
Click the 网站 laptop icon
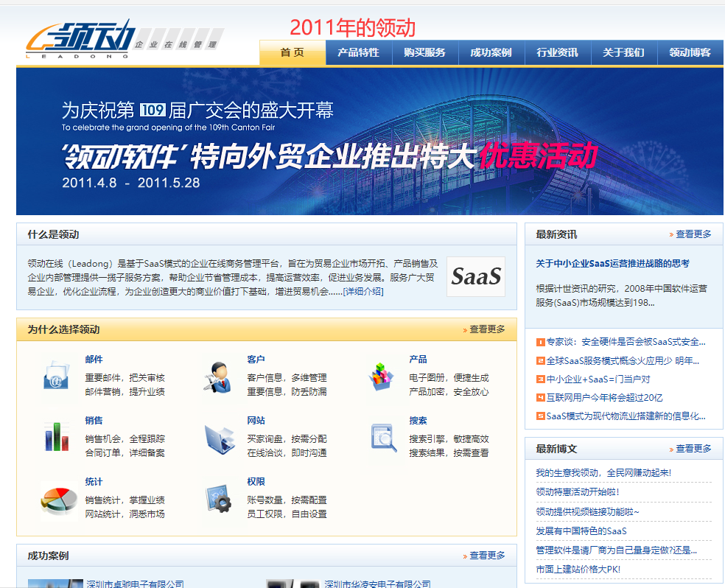point(219,438)
